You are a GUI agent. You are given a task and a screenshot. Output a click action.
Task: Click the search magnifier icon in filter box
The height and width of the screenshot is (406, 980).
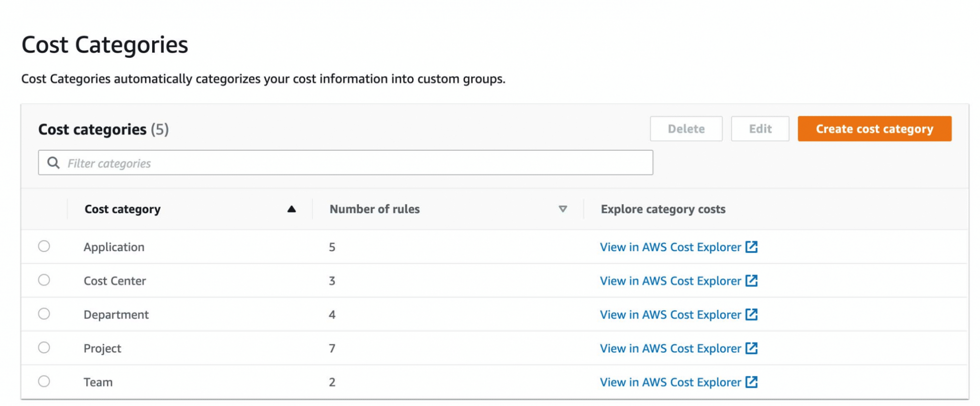pyautogui.click(x=54, y=163)
